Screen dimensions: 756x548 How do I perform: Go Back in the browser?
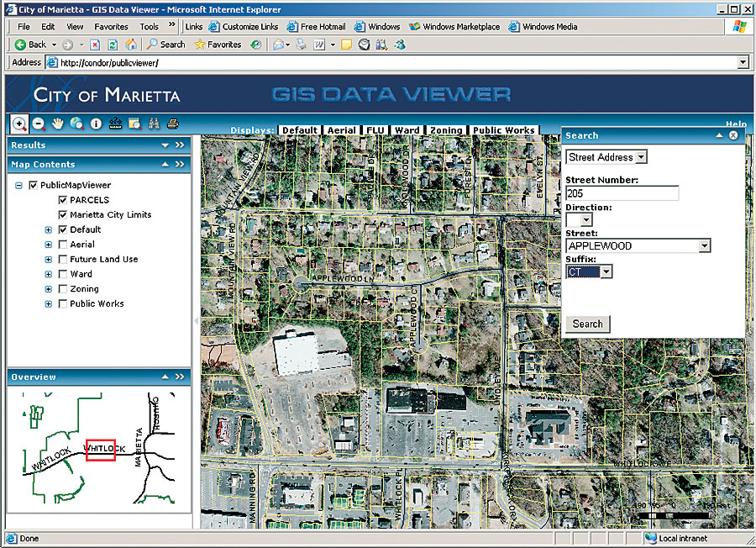click(30, 45)
